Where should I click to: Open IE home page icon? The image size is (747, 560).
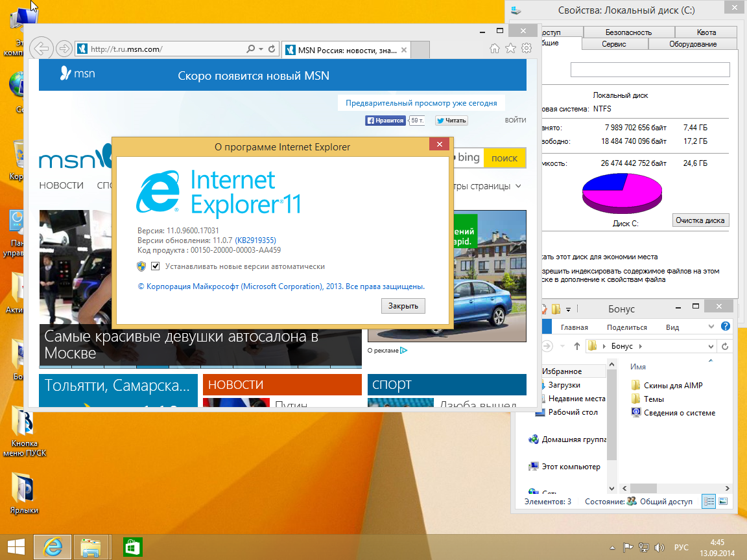[x=495, y=48]
